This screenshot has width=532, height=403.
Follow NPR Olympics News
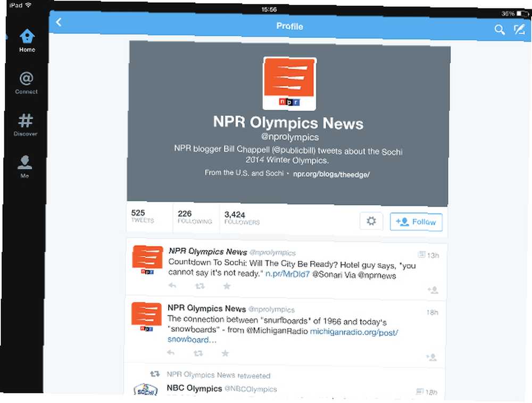coord(416,222)
